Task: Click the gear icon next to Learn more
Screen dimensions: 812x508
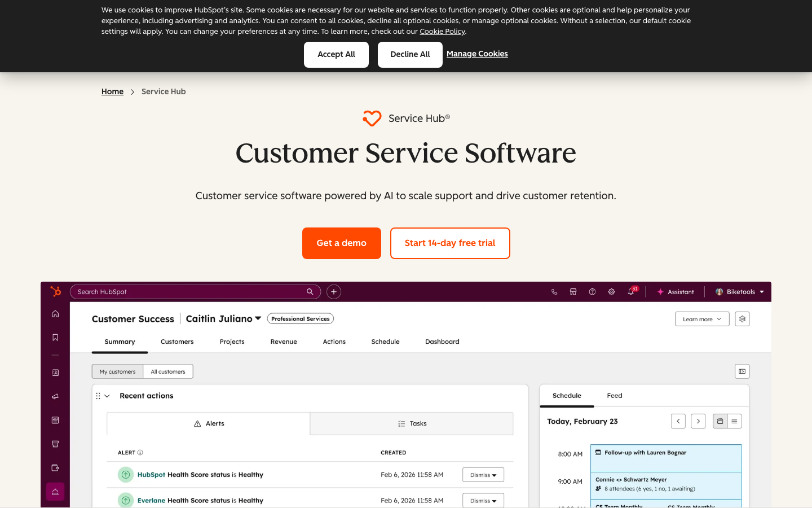Action: point(742,319)
